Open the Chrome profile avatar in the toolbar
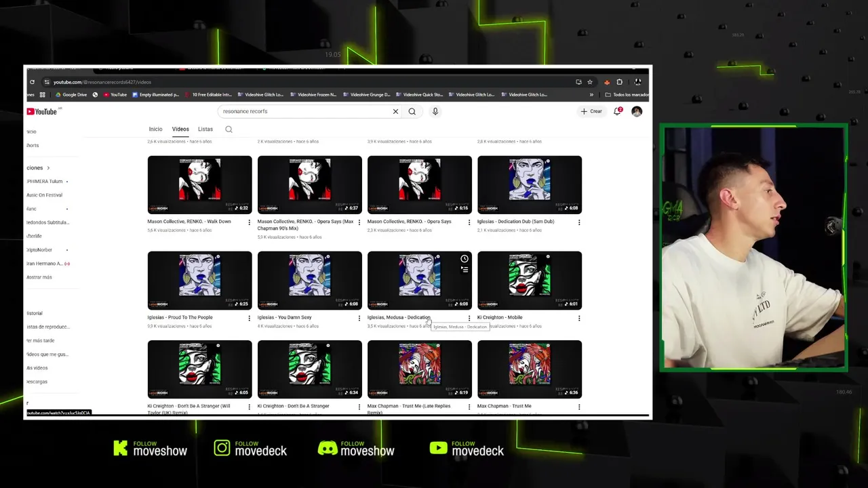Viewport: 868px width, 488px height. (x=637, y=82)
